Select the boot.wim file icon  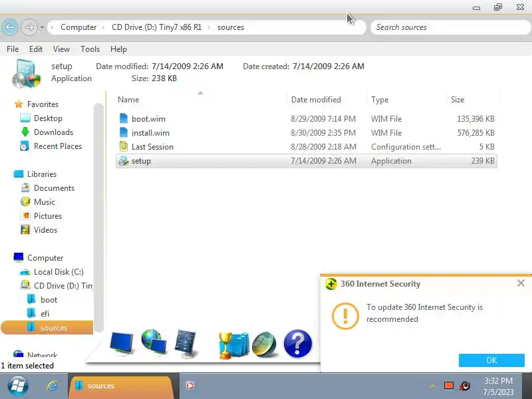(124, 118)
